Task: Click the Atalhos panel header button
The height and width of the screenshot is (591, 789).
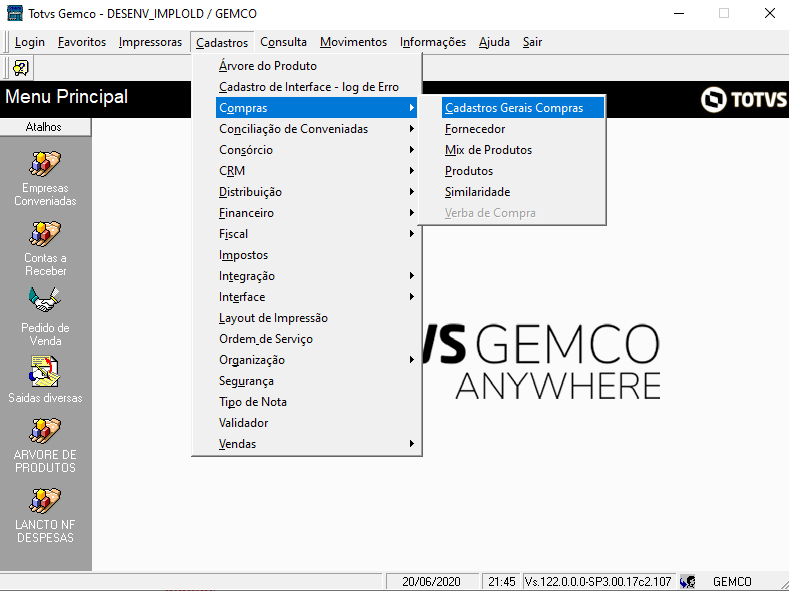Action: [x=45, y=127]
